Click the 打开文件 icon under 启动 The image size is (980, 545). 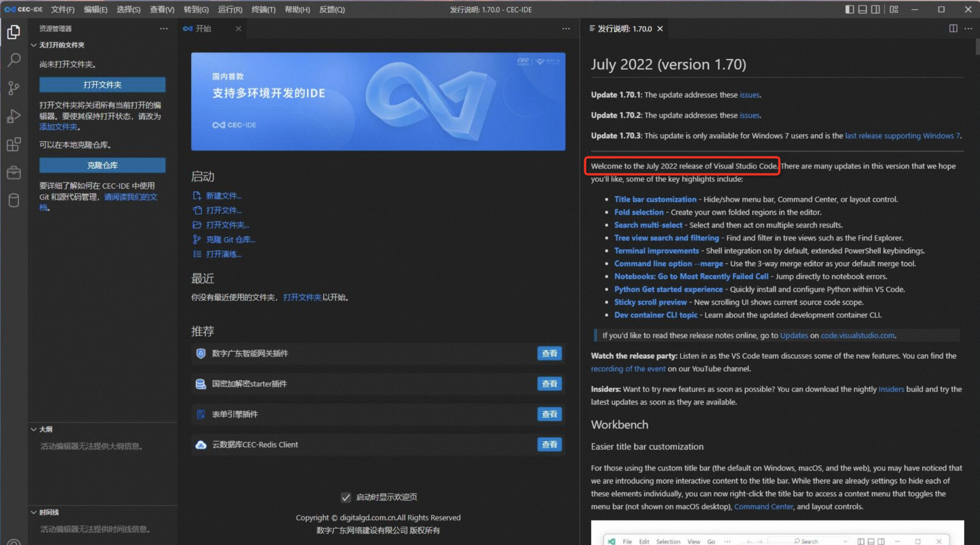point(197,210)
